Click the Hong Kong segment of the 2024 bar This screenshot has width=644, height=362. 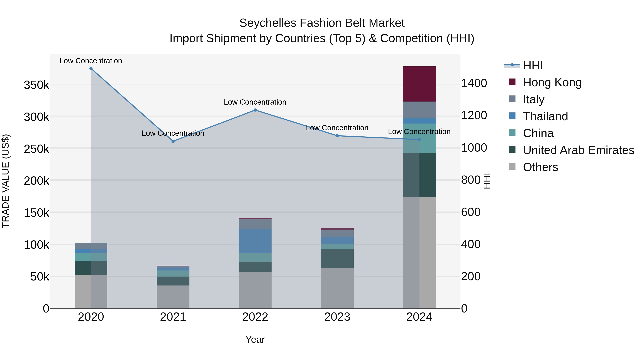419,84
